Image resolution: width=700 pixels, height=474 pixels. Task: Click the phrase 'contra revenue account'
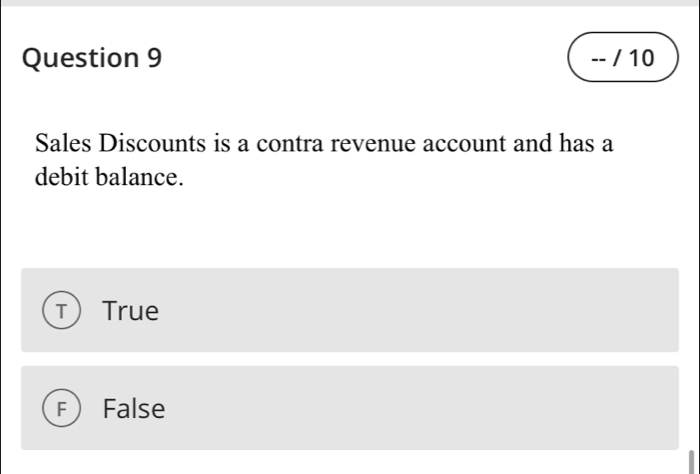[x=382, y=143]
